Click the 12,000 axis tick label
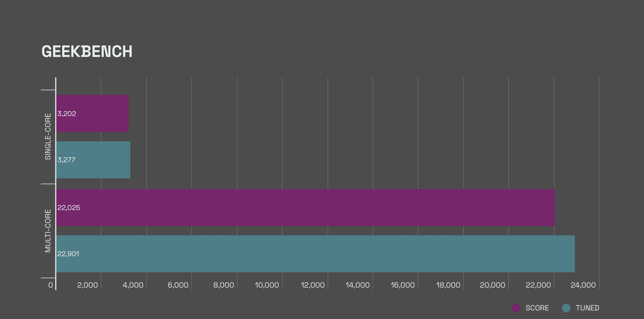 click(313, 285)
